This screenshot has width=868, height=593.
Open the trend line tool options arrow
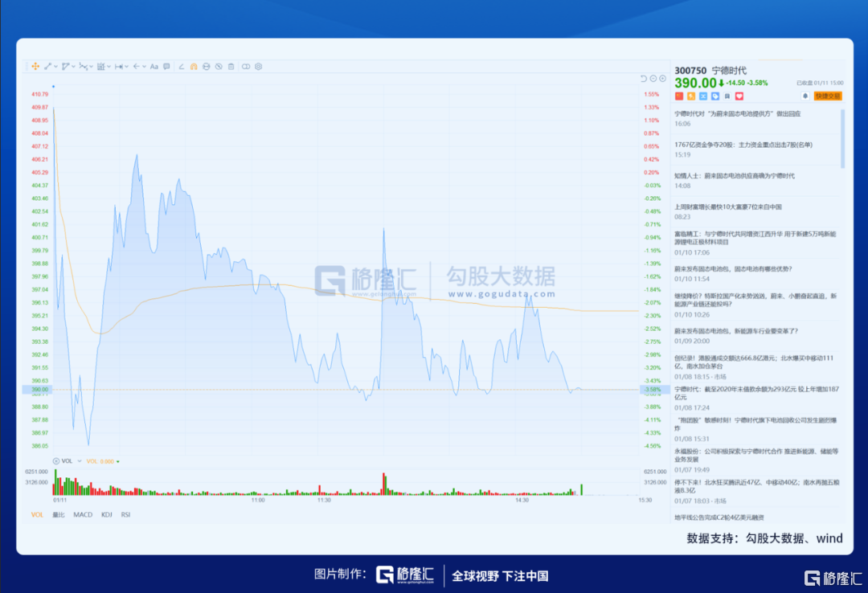[55, 67]
